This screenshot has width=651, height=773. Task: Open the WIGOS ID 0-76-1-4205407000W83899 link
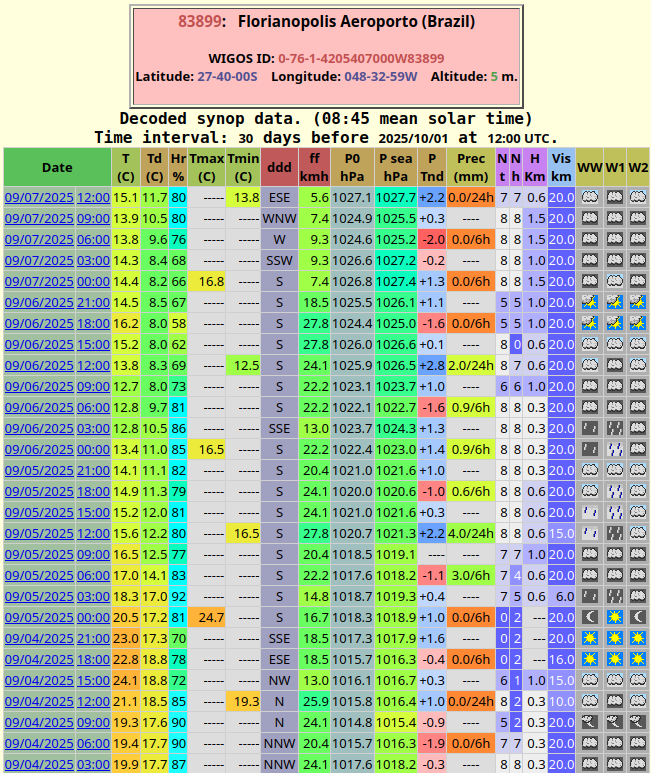coord(361,58)
